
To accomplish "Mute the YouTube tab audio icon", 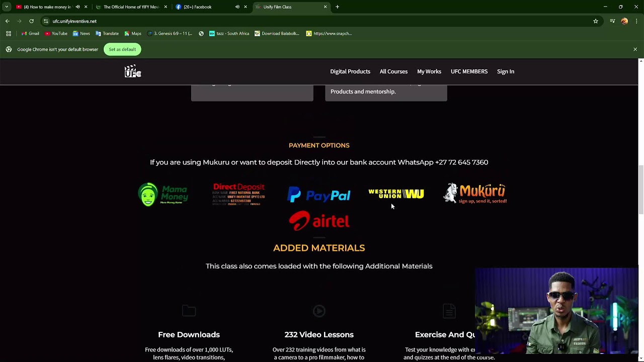I will (x=77, y=7).
